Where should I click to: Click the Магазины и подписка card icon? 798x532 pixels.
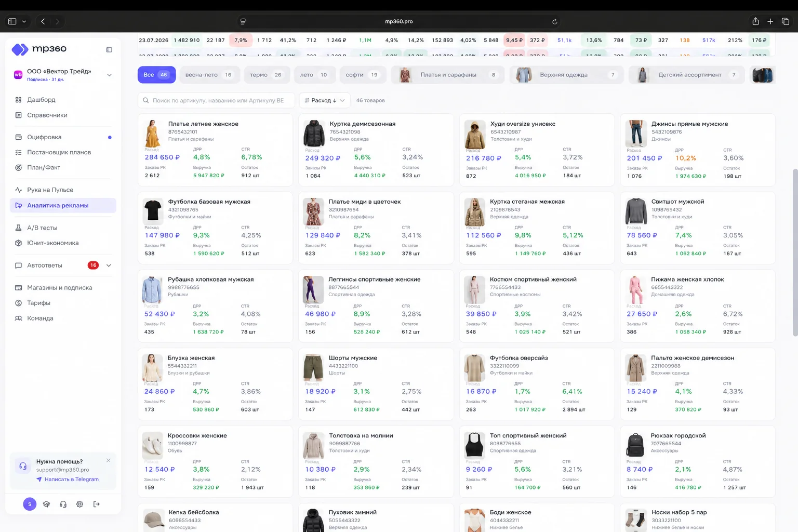[x=19, y=288]
